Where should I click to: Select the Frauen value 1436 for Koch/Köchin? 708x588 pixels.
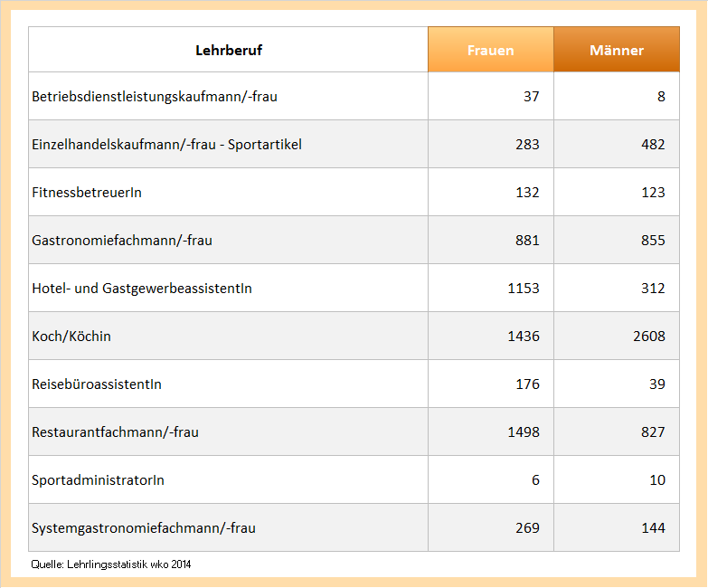click(x=524, y=336)
